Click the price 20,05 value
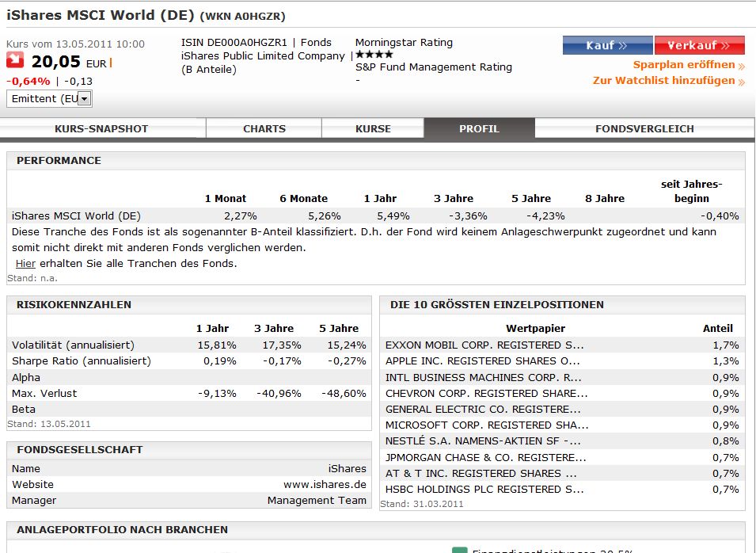756x553 pixels. (56, 61)
